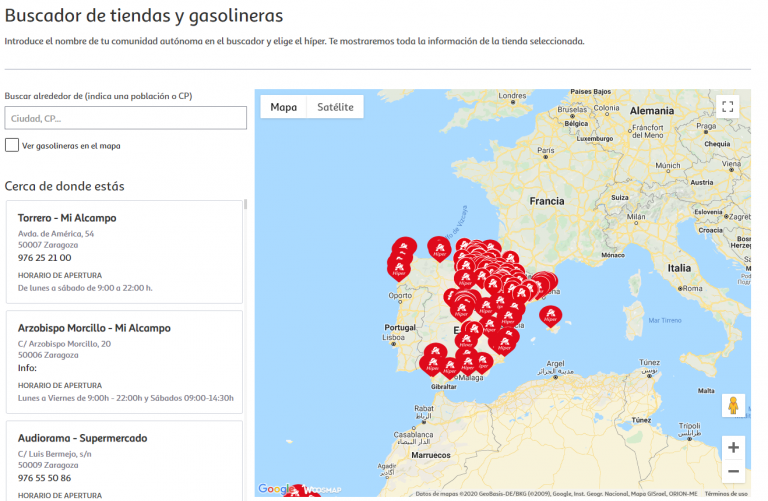Click the Alemania label on the map

coord(651,111)
